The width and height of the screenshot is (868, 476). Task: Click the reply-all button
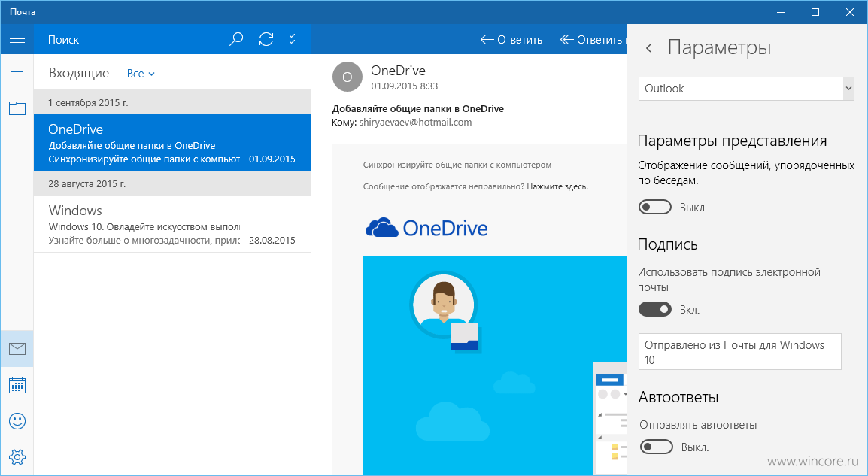coord(592,39)
